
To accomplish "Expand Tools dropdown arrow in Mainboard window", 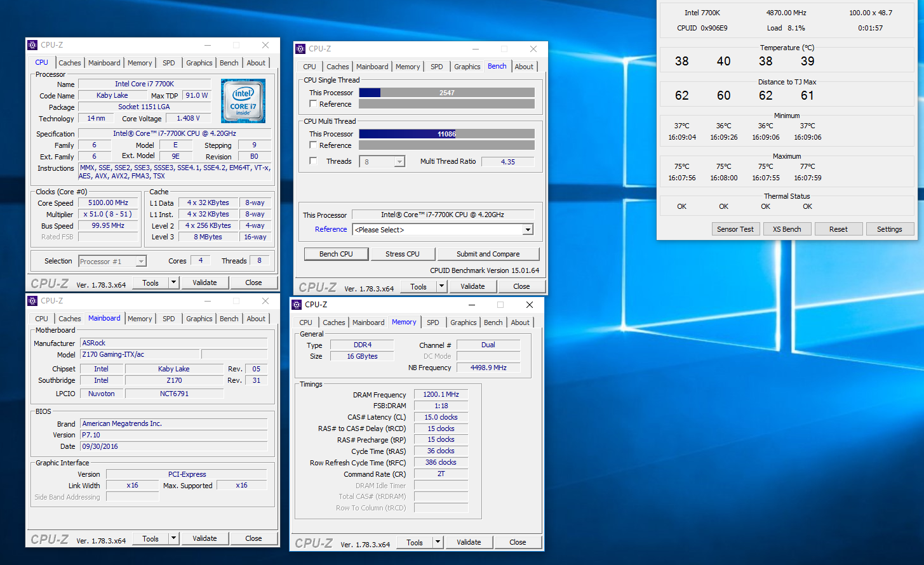I will pyautogui.click(x=174, y=538).
